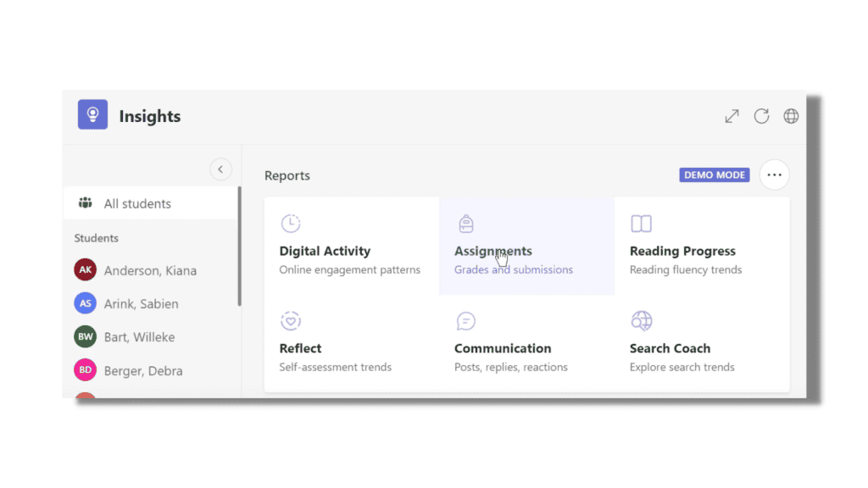The width and height of the screenshot is (868, 488).
Task: Click the All students group icon
Action: coord(86,203)
